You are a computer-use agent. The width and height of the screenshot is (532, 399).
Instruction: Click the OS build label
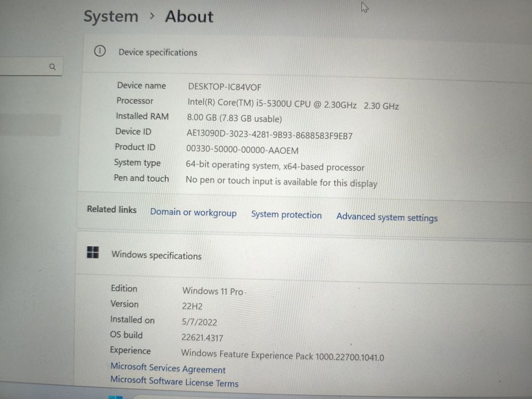click(x=126, y=335)
